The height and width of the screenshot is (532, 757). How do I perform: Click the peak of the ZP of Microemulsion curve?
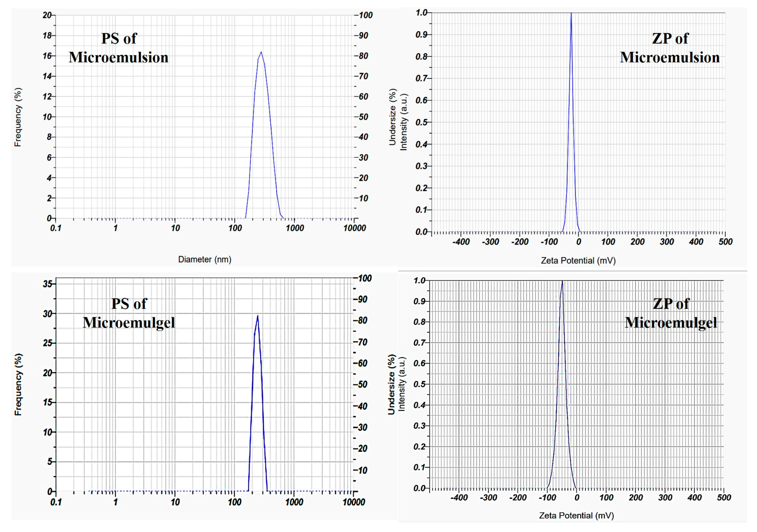coord(571,13)
